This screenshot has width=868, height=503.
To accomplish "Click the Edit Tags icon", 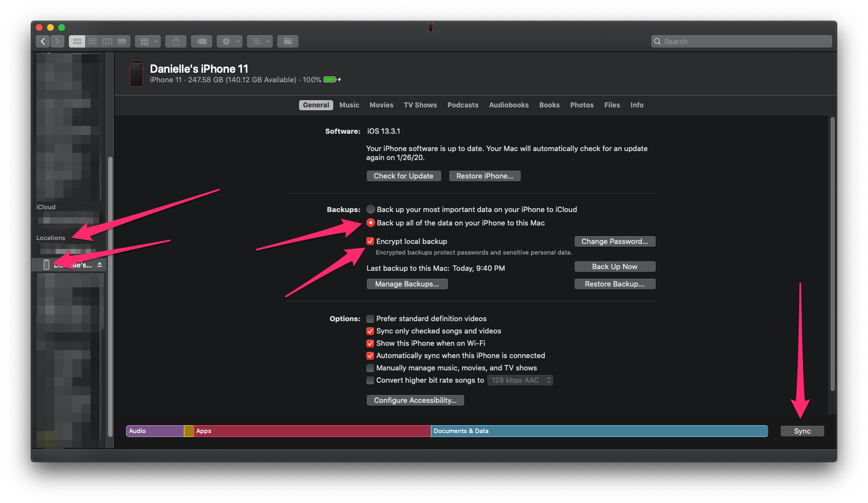I will point(202,41).
